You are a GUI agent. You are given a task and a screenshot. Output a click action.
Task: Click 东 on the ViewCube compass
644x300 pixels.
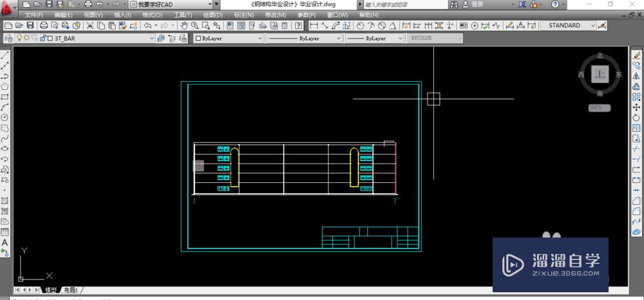(x=618, y=75)
